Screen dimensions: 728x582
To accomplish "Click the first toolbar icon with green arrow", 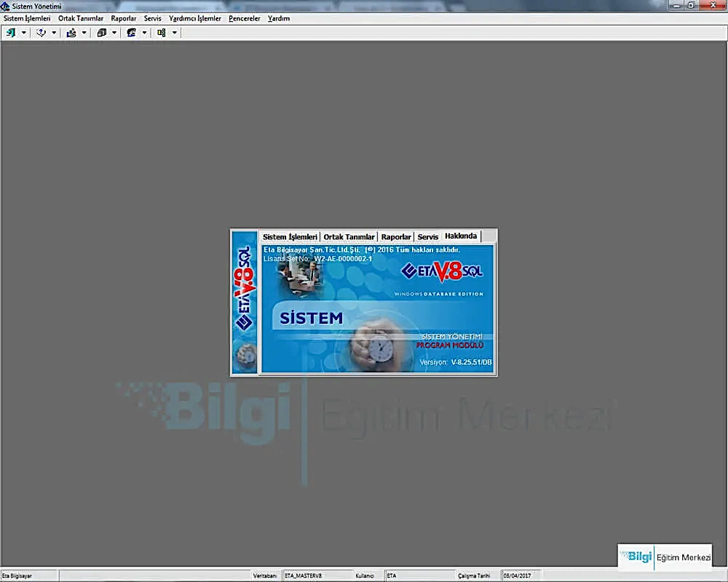I will pos(11,33).
